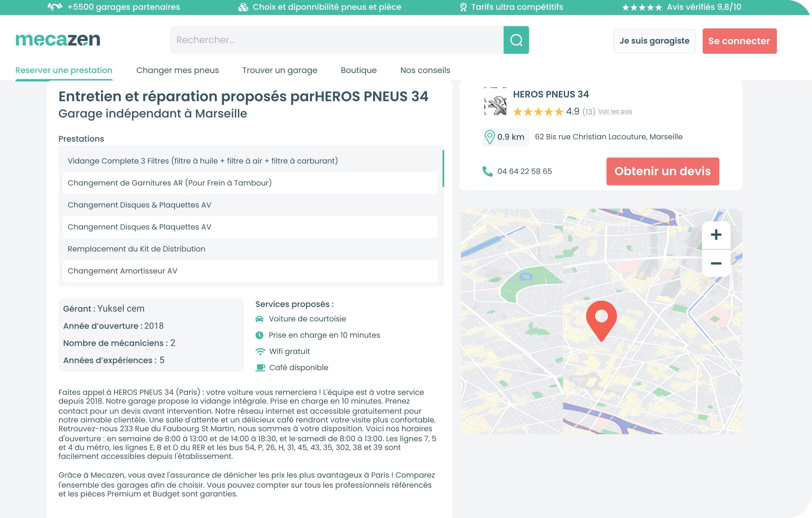Click Année d'ouverture : 2018 line
812x518 pixels.
pyautogui.click(x=113, y=326)
